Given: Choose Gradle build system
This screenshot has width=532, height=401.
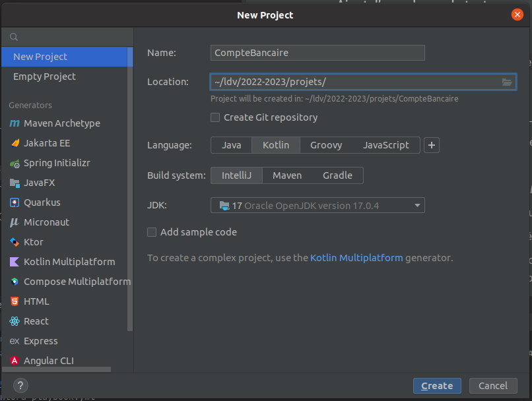Looking at the screenshot, I should 337,175.
